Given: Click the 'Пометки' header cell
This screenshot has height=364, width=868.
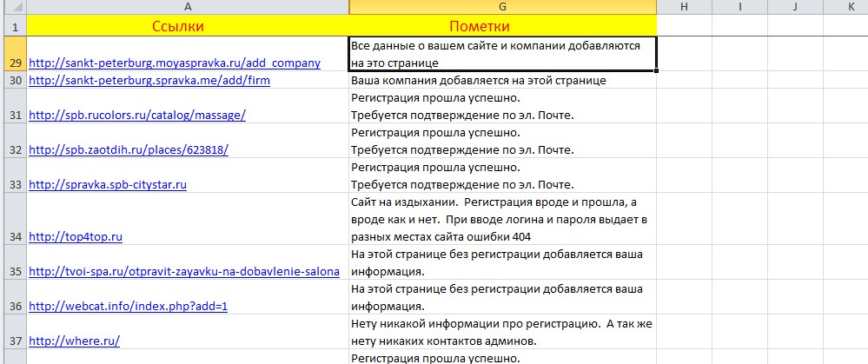Looking at the screenshot, I should (x=503, y=26).
